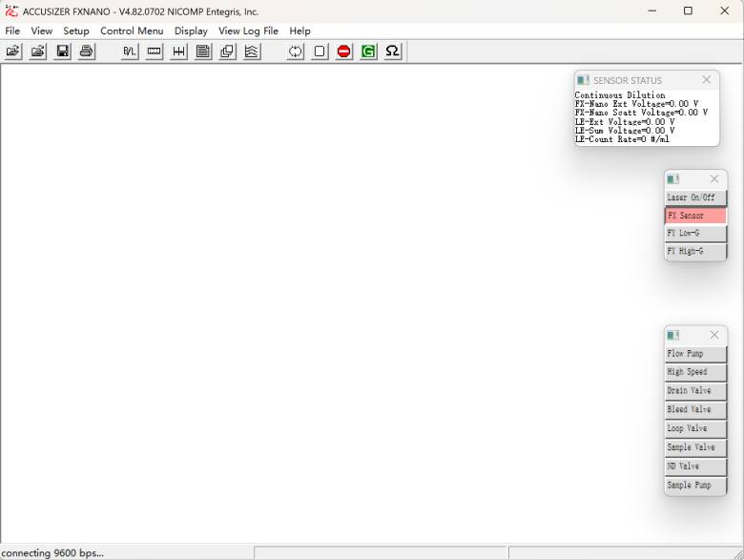Toggle the highlighted FX Sensor button

tap(695, 216)
